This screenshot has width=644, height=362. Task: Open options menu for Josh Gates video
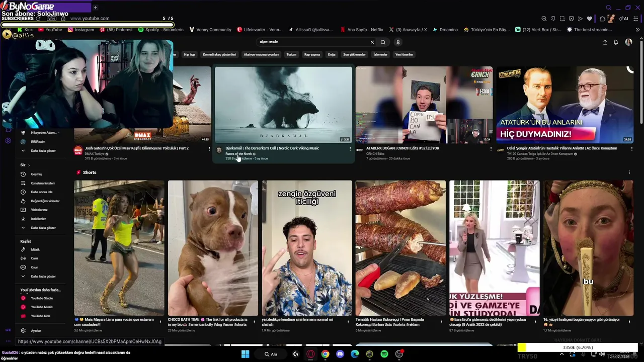pos(209,149)
